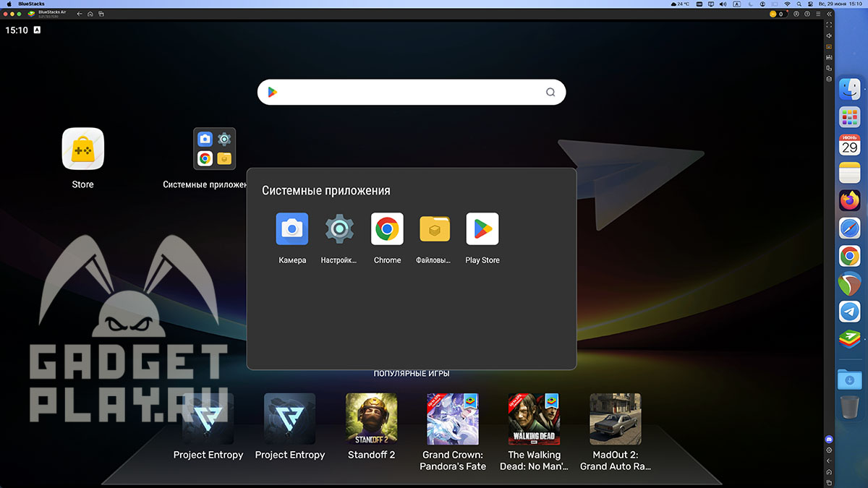Click the BlueStacks back arrow button
This screenshot has height=488, width=868.
(x=79, y=14)
